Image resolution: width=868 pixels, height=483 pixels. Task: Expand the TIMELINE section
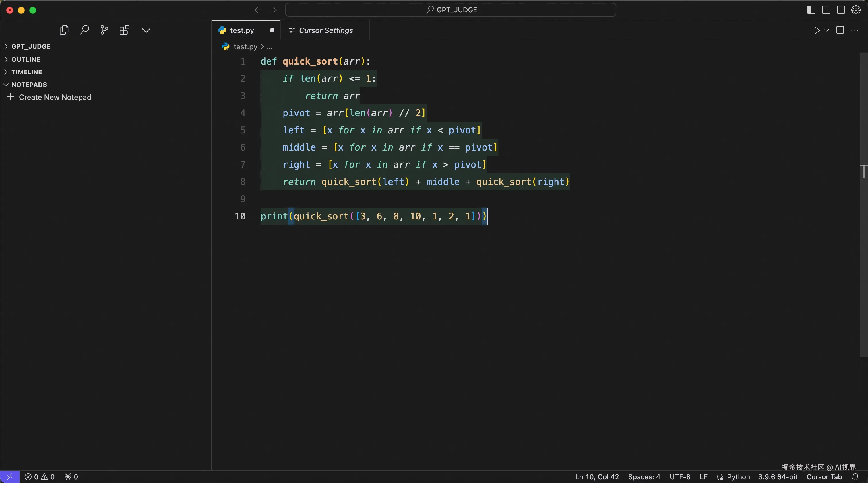[x=27, y=72]
